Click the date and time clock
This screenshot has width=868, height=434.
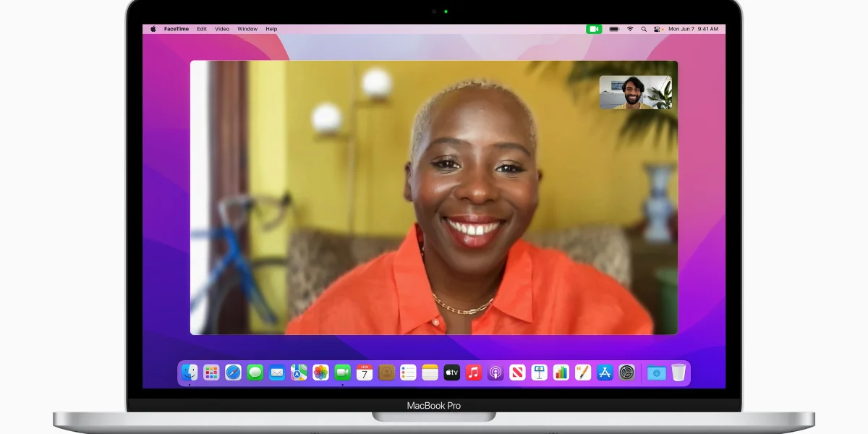tap(693, 29)
